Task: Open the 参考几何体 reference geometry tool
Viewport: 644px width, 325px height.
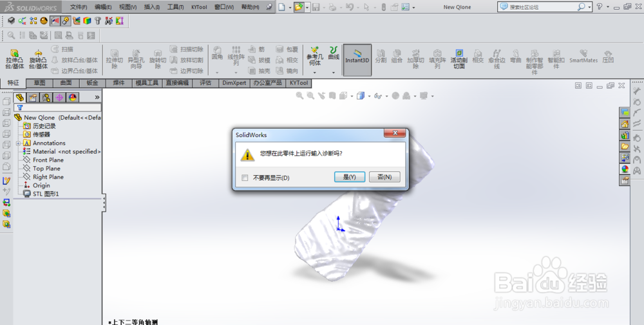Action: (315, 56)
